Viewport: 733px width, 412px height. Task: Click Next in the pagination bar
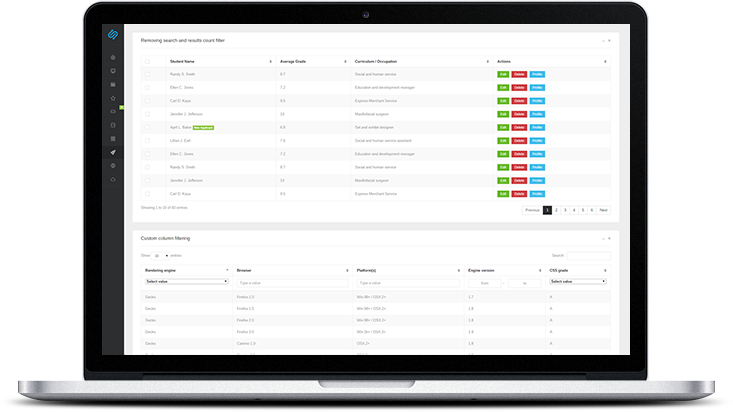pyautogui.click(x=603, y=210)
